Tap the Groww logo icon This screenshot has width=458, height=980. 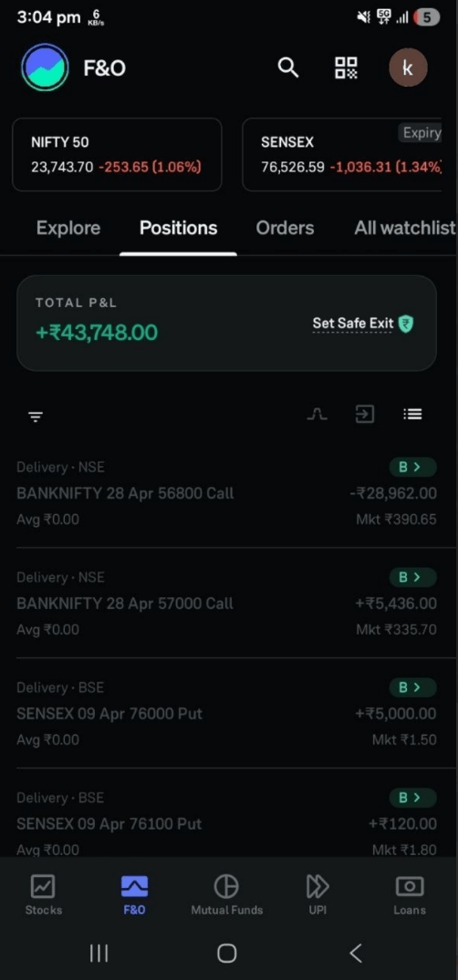click(45, 67)
